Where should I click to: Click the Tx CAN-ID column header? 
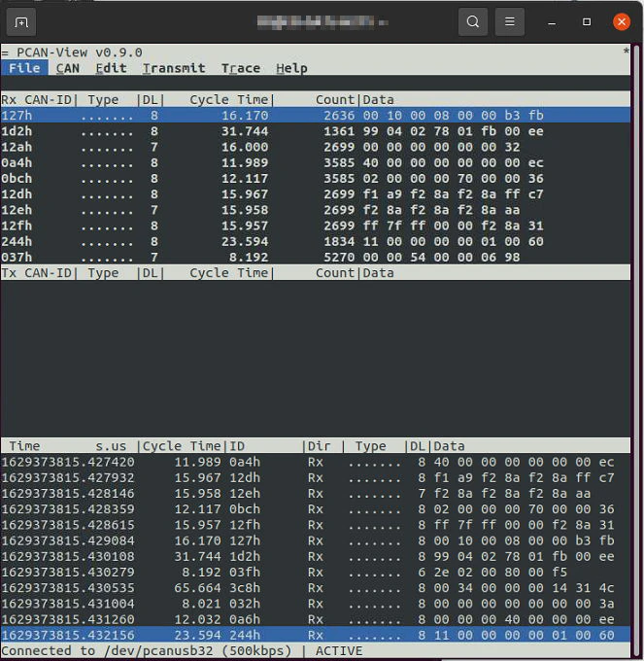[x=37, y=273]
